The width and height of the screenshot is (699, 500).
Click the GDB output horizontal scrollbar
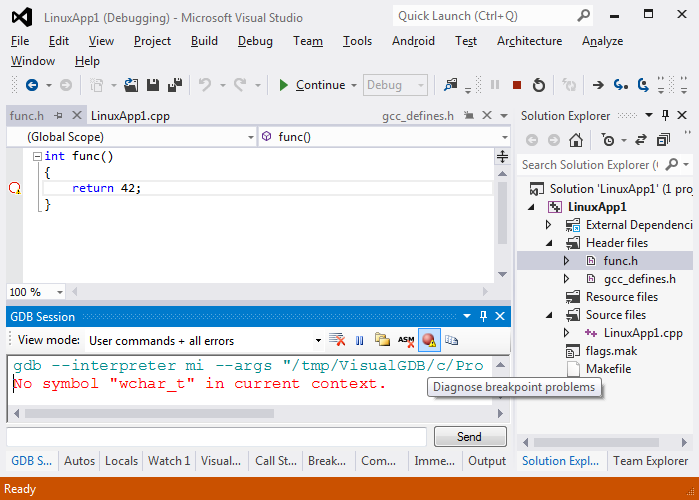[x=149, y=414]
